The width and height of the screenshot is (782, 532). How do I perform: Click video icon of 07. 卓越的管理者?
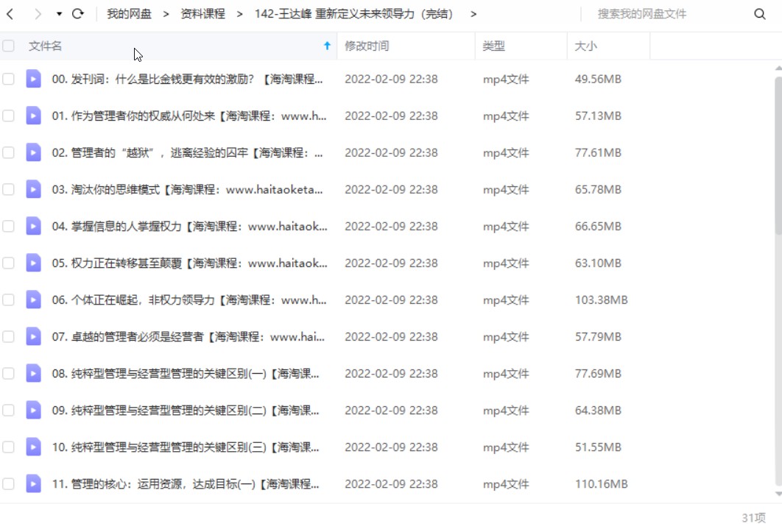(33, 336)
